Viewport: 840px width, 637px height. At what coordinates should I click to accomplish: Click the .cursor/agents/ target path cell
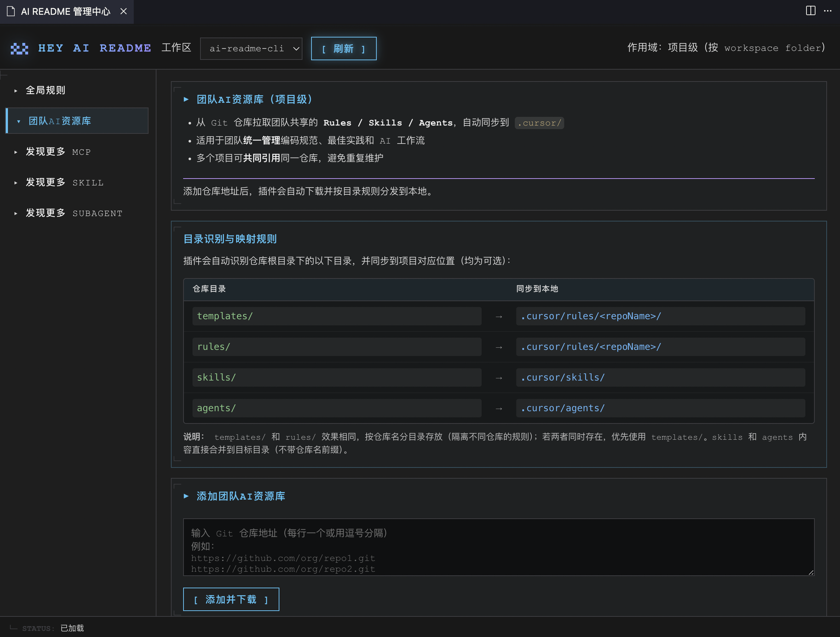tap(660, 408)
